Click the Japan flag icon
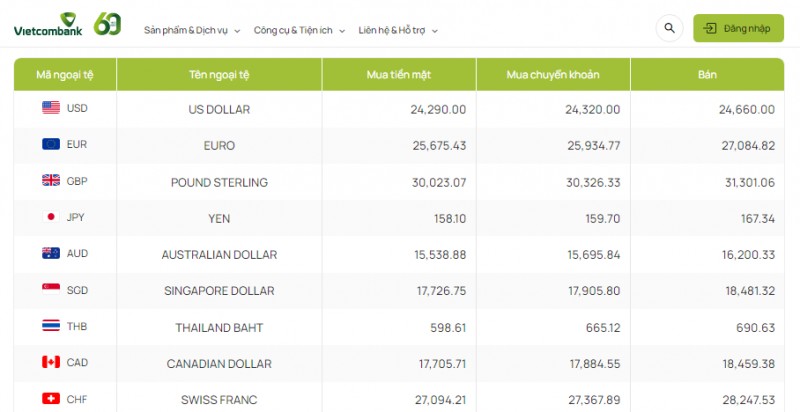This screenshot has height=412, width=800. (51, 217)
